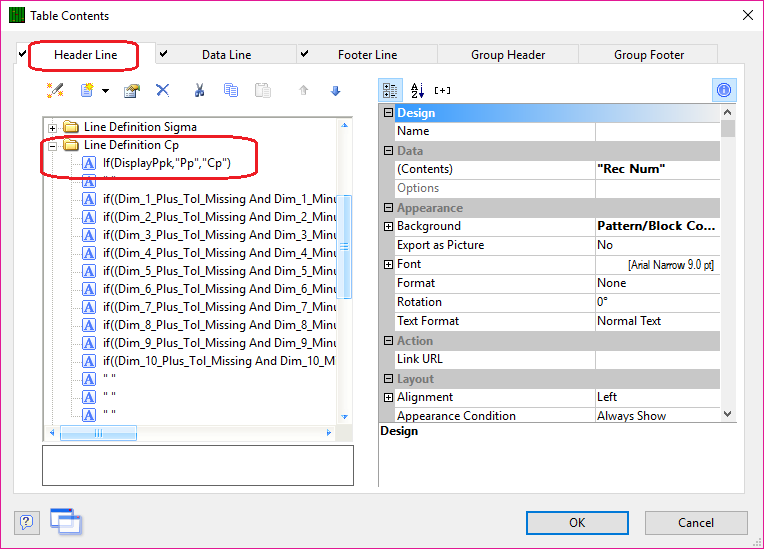Click the tree horizontal scrollbar thumb
This screenshot has width=764, height=549.
[98, 433]
